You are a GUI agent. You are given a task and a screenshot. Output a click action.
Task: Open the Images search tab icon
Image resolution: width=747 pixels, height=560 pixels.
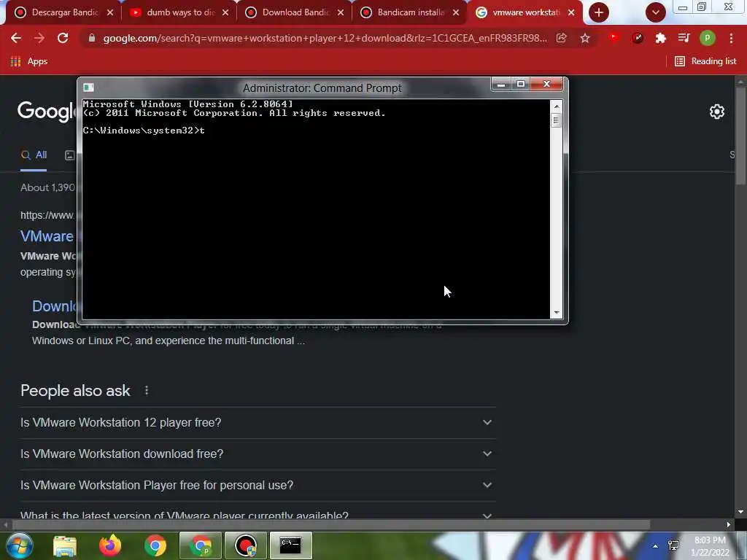pos(69,155)
